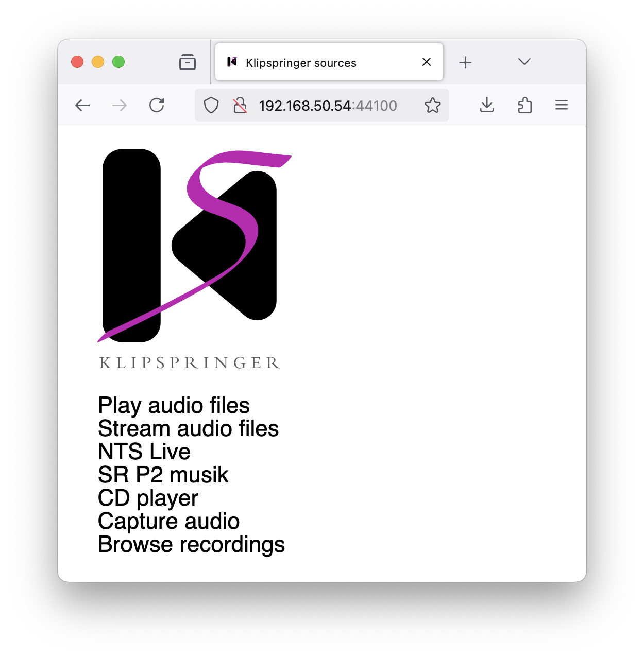Bookmark this page with the star

click(433, 106)
